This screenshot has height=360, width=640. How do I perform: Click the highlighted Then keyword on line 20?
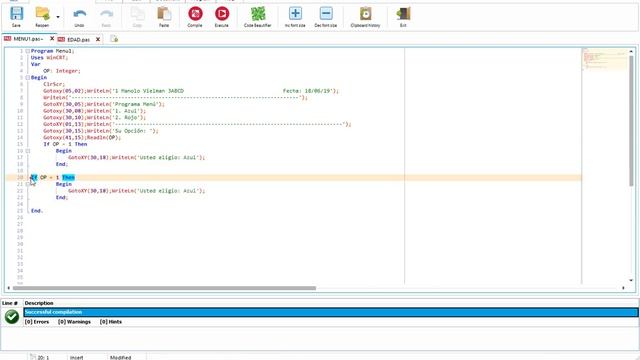69,178
